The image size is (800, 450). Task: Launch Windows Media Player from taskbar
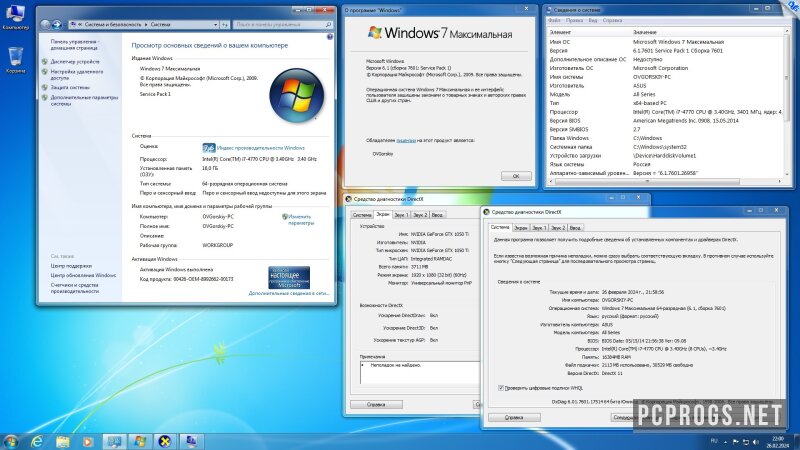[88, 442]
